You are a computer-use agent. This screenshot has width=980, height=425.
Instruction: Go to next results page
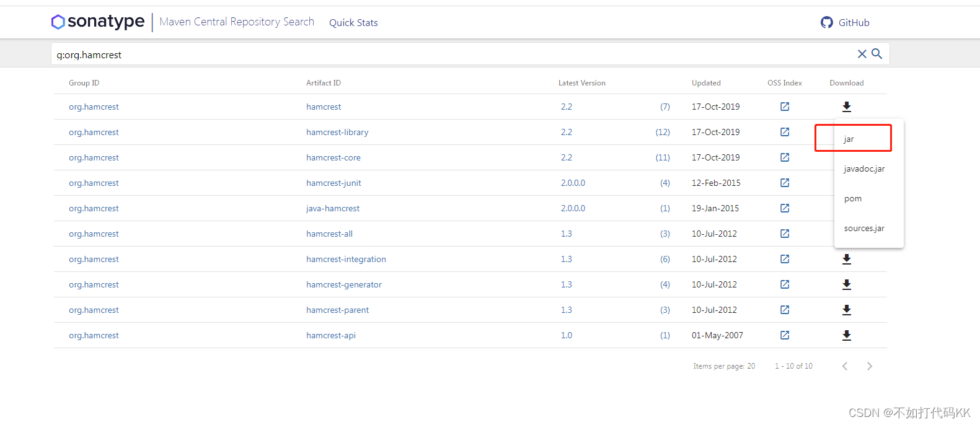click(870, 366)
